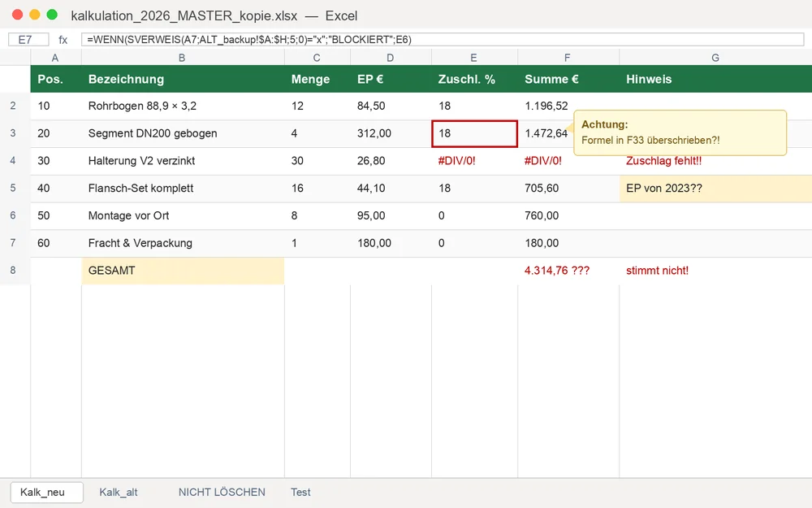
Task: Click the Zuschlag fehlt!! note cell
Action: 715,162
